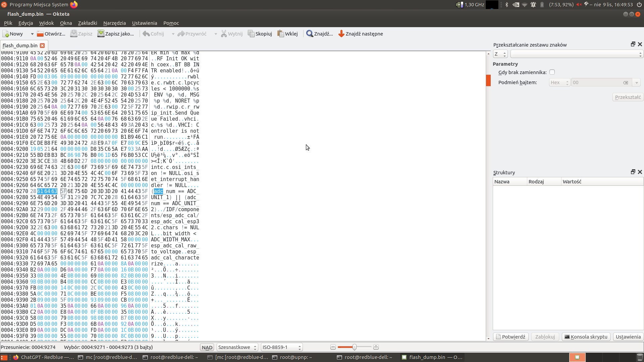Expand the Nowy button dropdown arrow

32,34
